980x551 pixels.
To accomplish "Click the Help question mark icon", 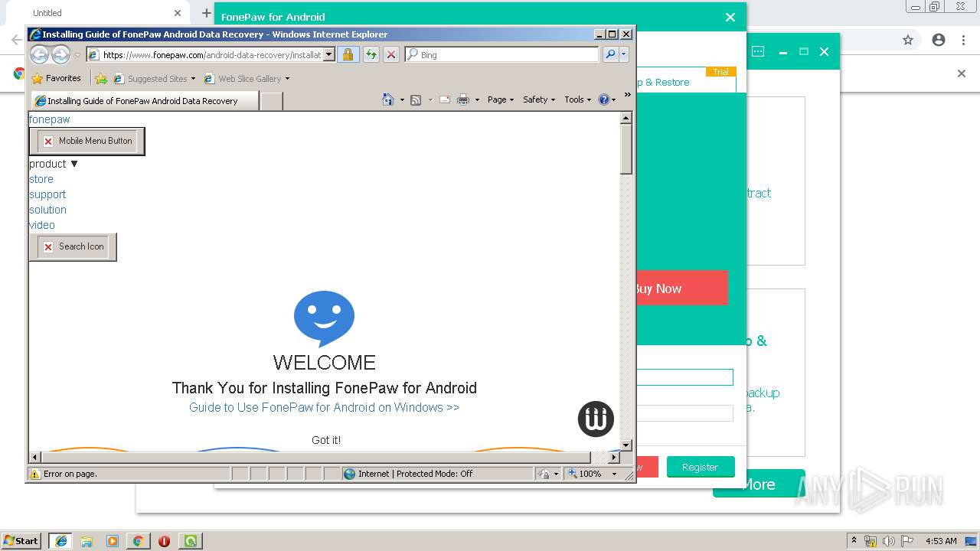I will pos(603,99).
